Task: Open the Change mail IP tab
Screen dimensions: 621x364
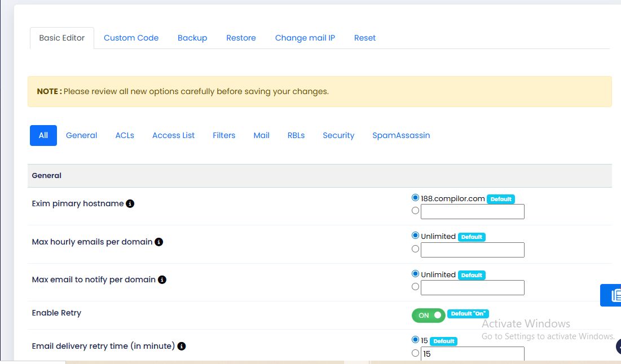Action: pos(305,38)
